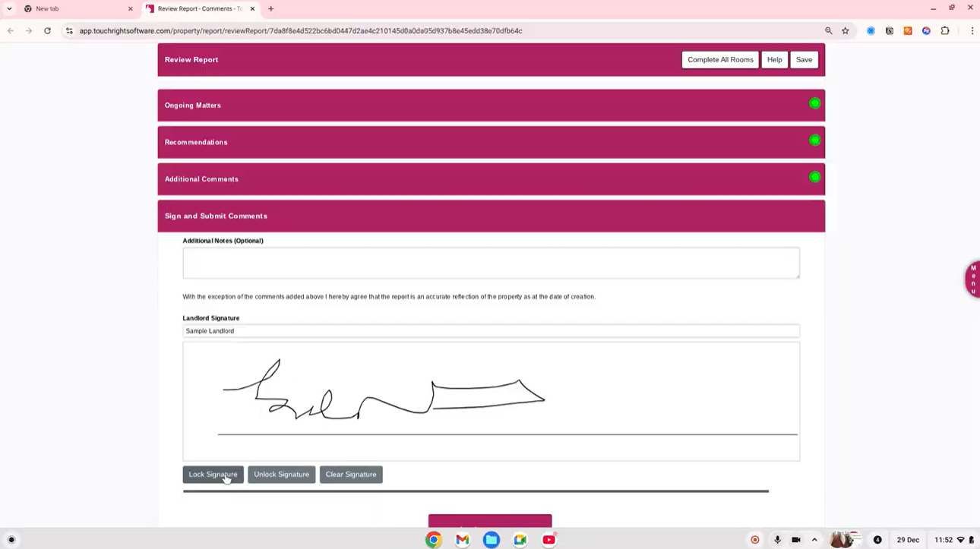
Task: Reload the page using refresh icon
Action: coord(47,31)
